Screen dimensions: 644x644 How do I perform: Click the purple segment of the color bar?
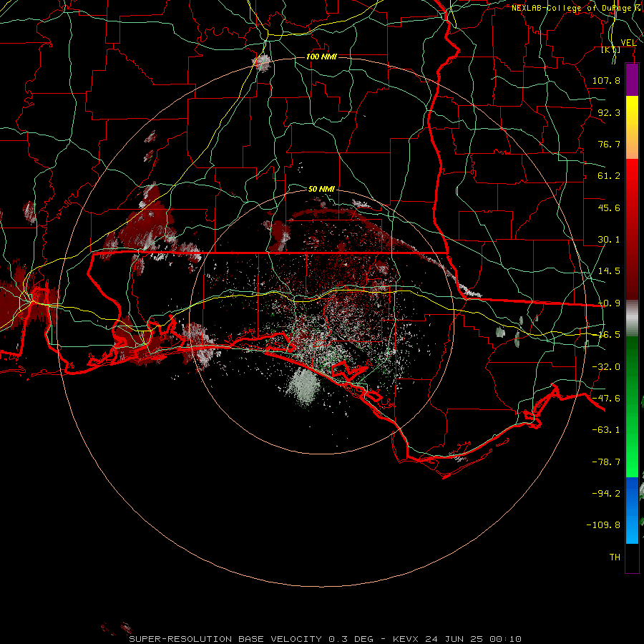[x=632, y=79]
